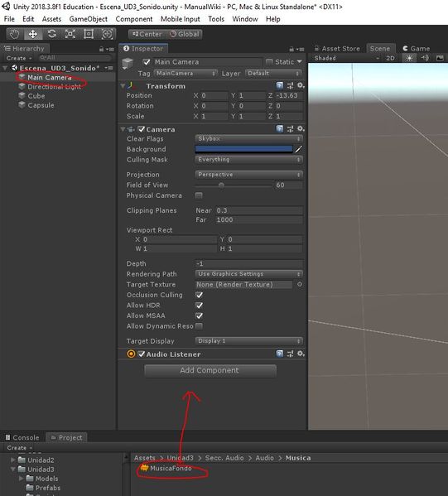Toggle scene lighting icon

pos(409,58)
